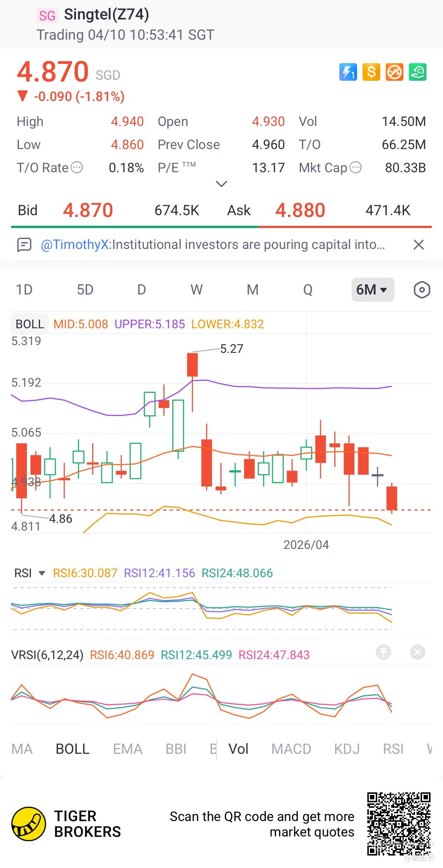Tap the green hand-with-coin icon
This screenshot has height=868, width=443.
coord(418,72)
